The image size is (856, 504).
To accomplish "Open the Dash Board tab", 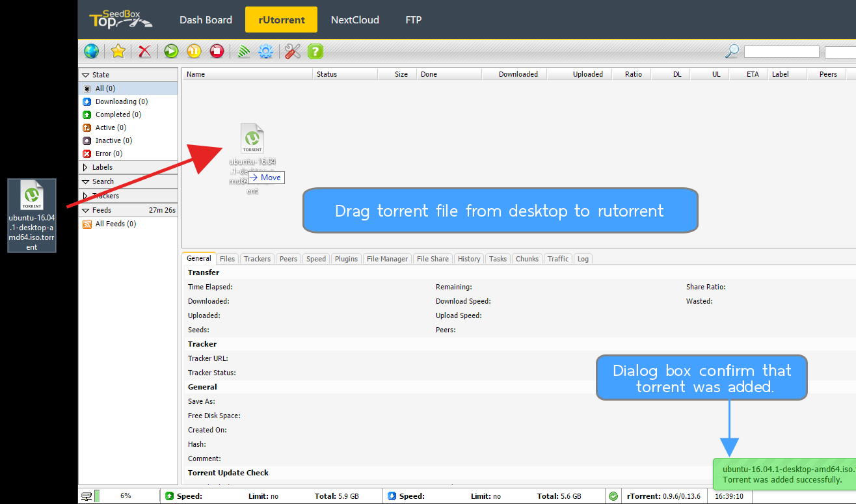I will [206, 20].
